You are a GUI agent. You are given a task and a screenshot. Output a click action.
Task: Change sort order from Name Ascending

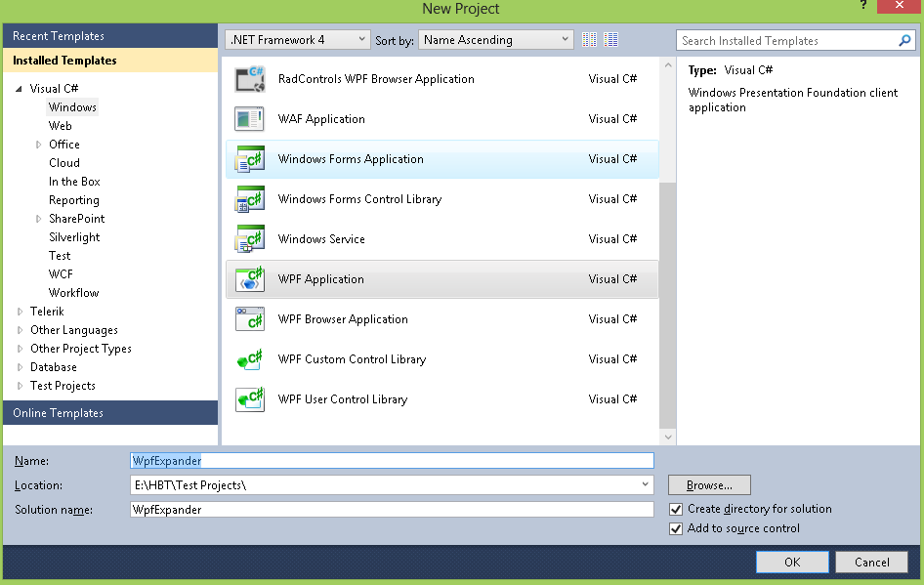pyautogui.click(x=494, y=39)
